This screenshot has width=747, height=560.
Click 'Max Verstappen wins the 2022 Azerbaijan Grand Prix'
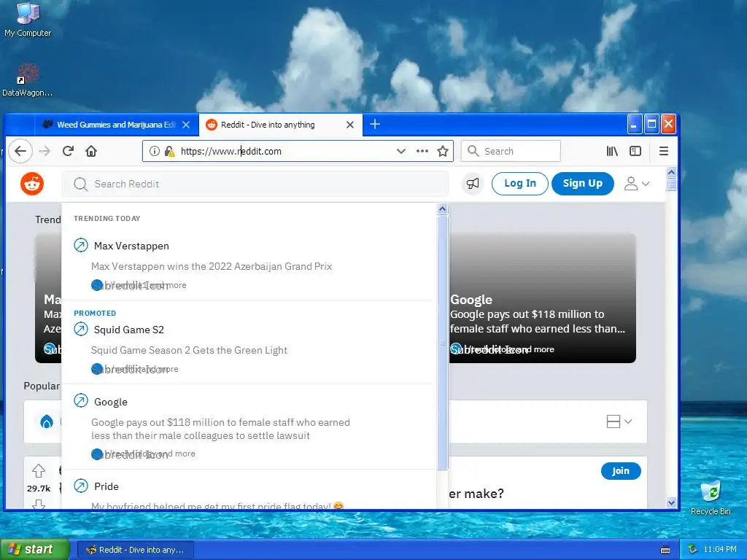point(212,266)
